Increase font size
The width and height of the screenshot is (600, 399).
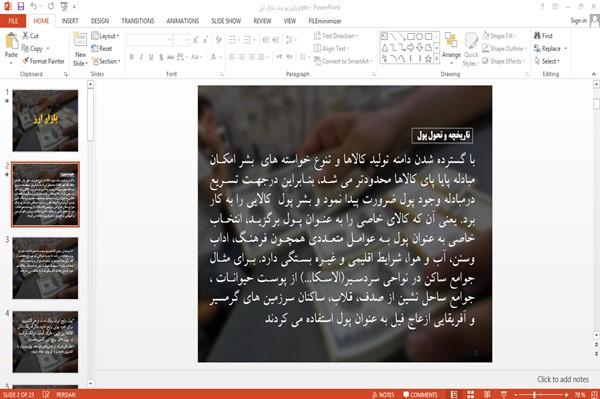pos(196,40)
